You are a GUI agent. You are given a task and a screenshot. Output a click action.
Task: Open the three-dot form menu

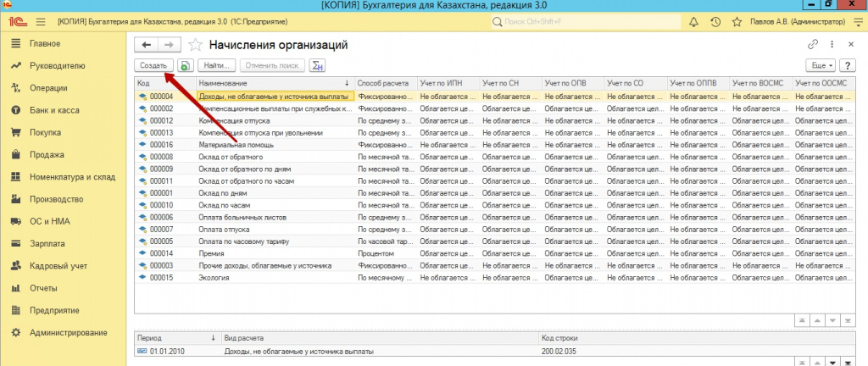click(x=832, y=45)
